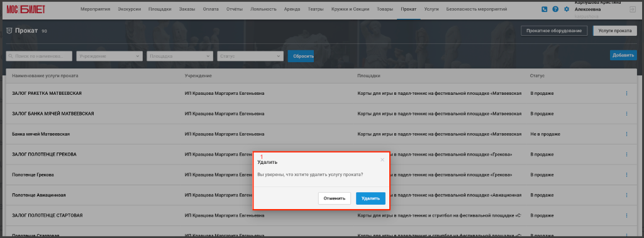Click the Отменить button in dialog
644x238 pixels.
coord(335,198)
